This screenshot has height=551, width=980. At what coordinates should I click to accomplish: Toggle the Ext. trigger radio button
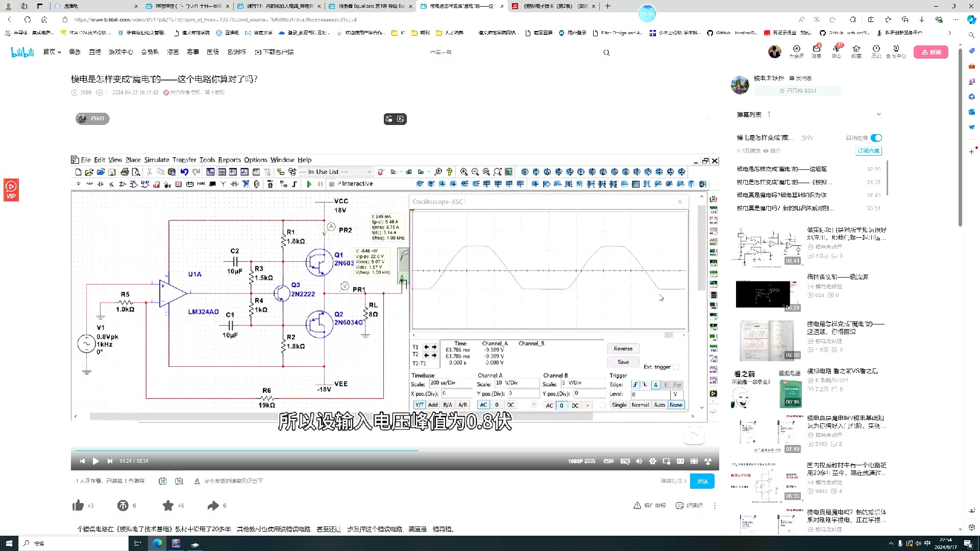click(x=676, y=367)
